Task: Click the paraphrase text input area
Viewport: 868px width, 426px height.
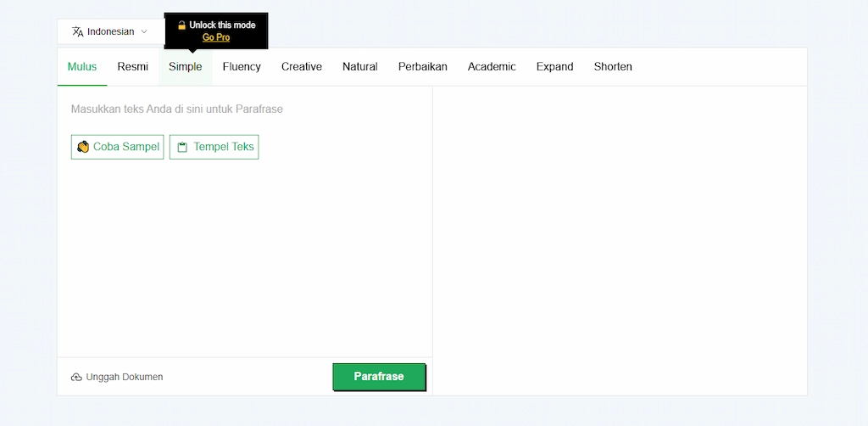Action: 245,221
